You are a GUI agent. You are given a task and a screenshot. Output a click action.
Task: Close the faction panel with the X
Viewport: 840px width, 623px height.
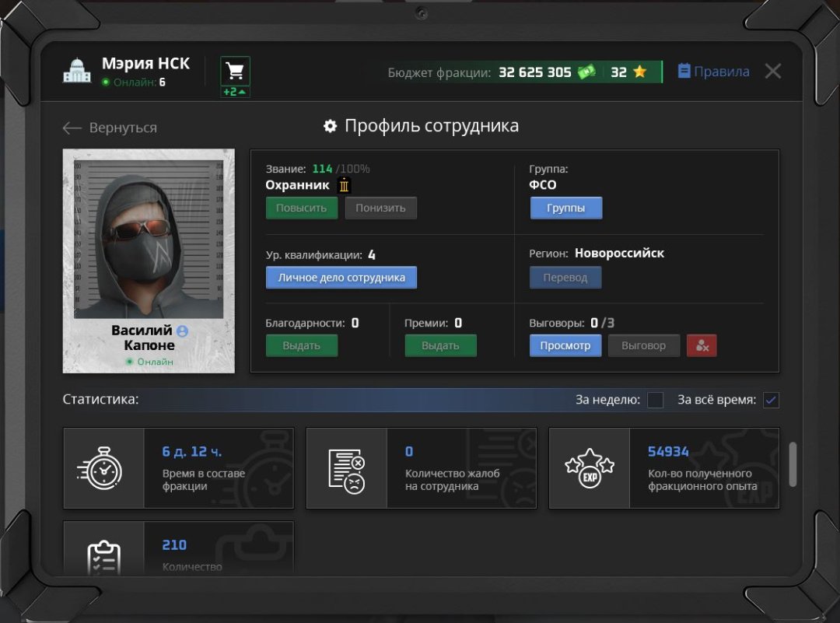pos(772,71)
